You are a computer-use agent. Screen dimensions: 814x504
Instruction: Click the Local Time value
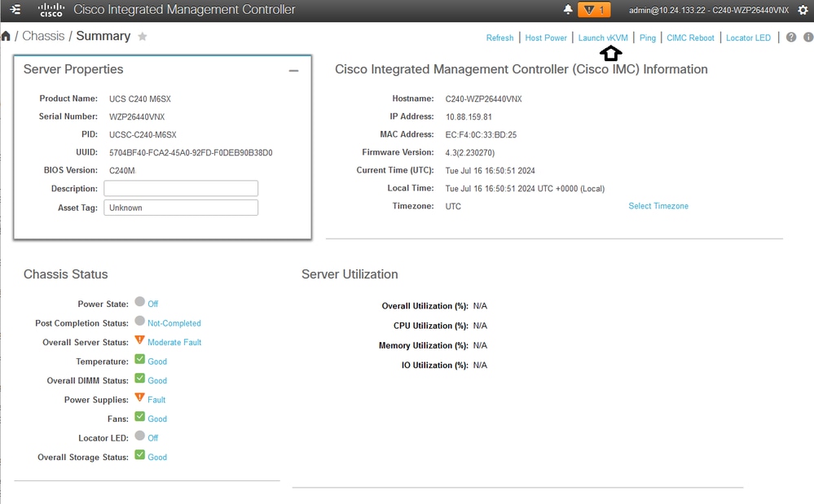pyautogui.click(x=525, y=188)
